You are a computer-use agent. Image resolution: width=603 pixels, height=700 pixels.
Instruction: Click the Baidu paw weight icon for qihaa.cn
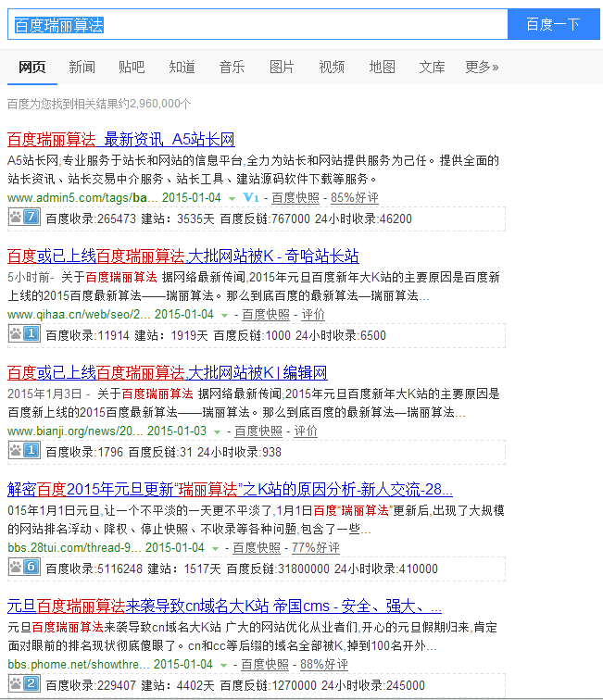pos(25,334)
